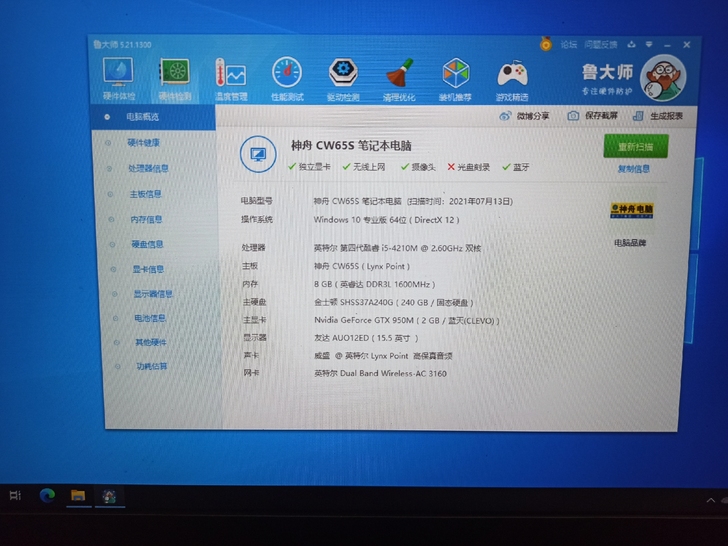This screenshot has width=728, height=546.
Task: Click the 鲁大师 mascot avatar
Action: tap(663, 77)
